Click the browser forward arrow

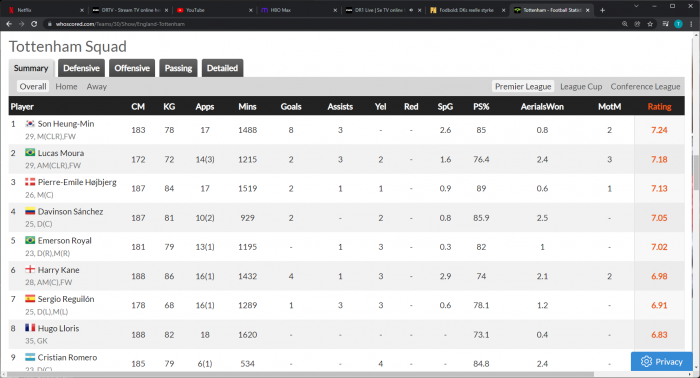[21, 24]
